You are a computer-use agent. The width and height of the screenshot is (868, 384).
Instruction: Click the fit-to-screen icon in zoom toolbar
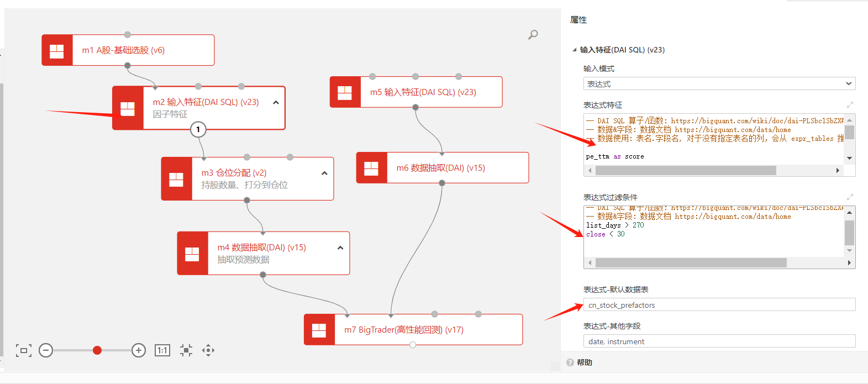tap(24, 350)
